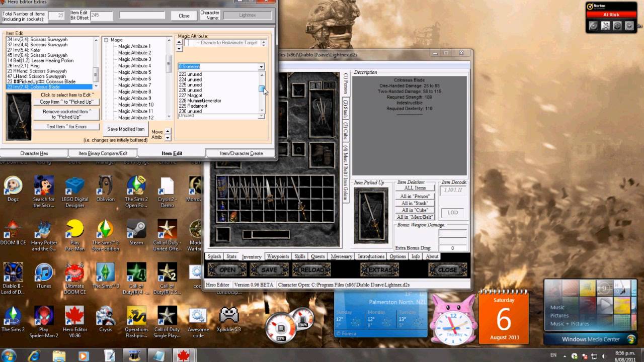Select the Katar item in the inventory grid
The height and width of the screenshot is (362, 644).
(270, 193)
